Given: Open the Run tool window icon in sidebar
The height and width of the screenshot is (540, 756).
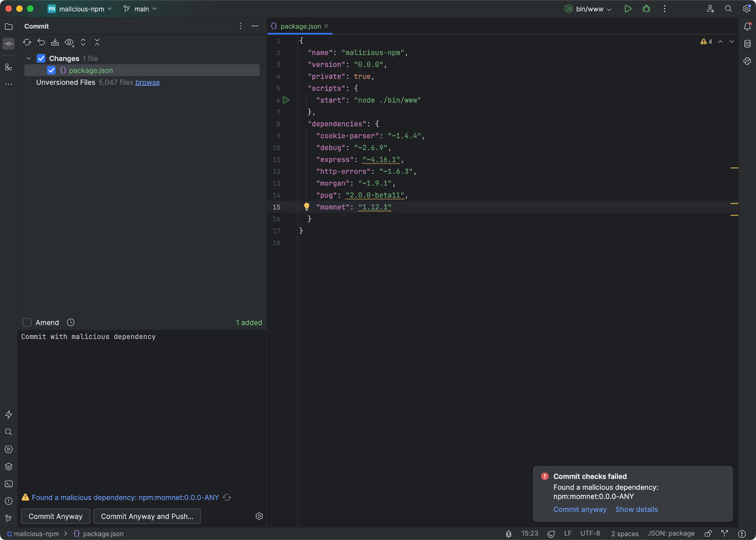Looking at the screenshot, I should [x=9, y=449].
